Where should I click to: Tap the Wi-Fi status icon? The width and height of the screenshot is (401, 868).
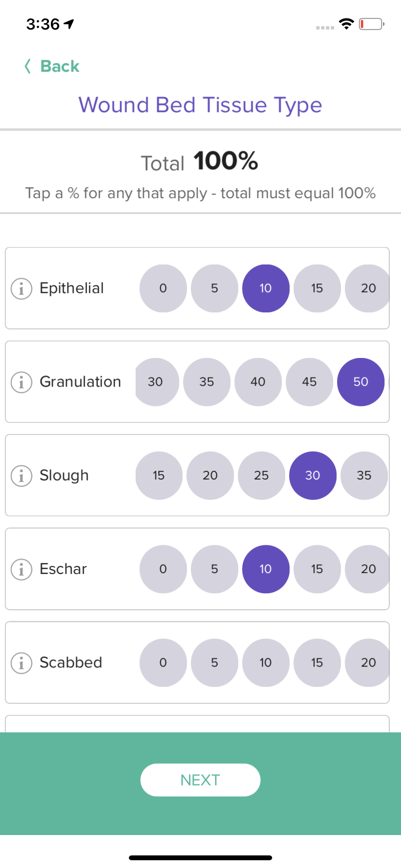[346, 24]
